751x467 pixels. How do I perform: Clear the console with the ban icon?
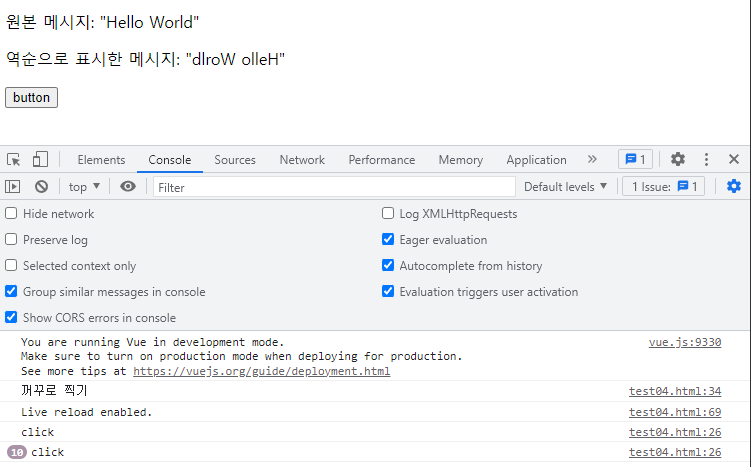tap(42, 186)
